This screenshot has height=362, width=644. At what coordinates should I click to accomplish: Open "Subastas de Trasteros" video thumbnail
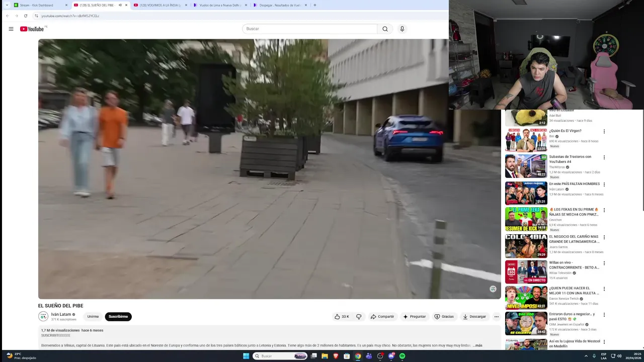point(526,166)
